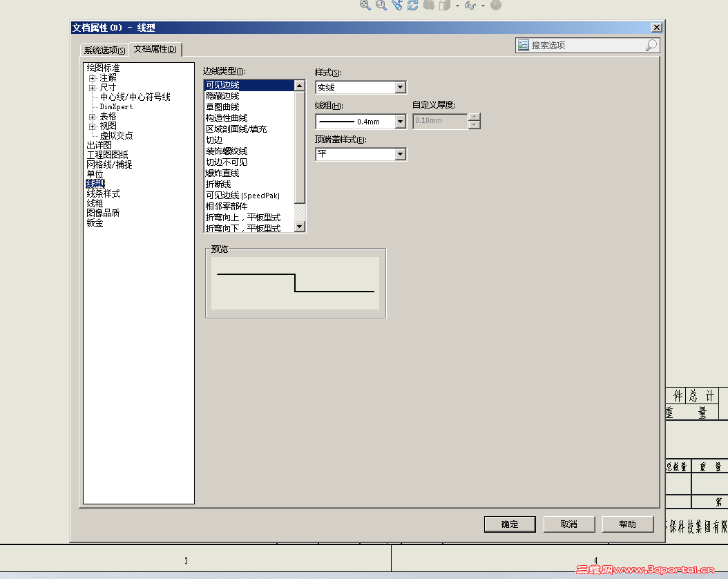Screen dimensions: 728x579
Task: Select 绘图标准 in the tree
Action: tap(103, 68)
